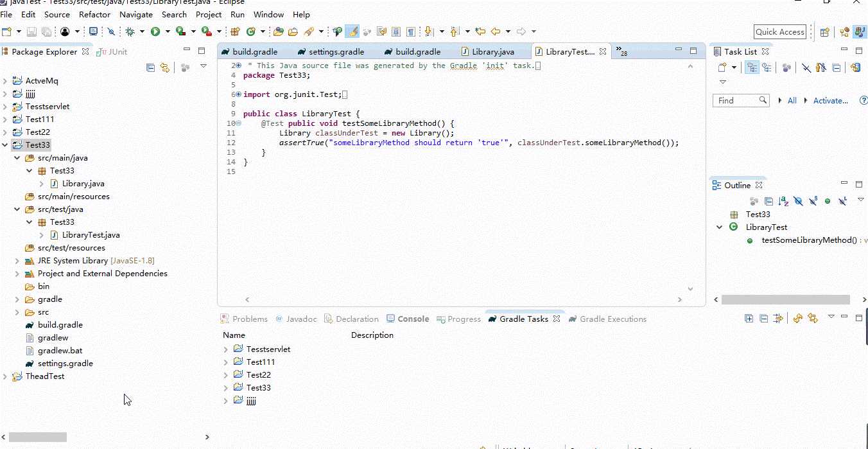Toggle Hide Fields in Outline toolbar

pyautogui.click(x=799, y=201)
